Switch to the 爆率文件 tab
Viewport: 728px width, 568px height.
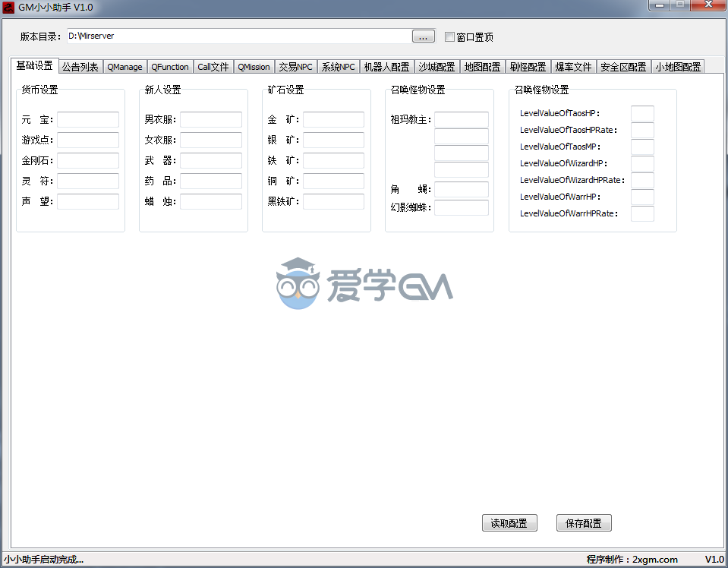coord(573,67)
